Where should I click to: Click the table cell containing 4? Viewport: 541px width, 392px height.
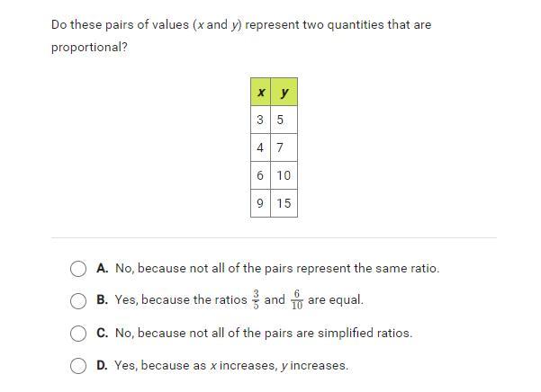pyautogui.click(x=260, y=147)
